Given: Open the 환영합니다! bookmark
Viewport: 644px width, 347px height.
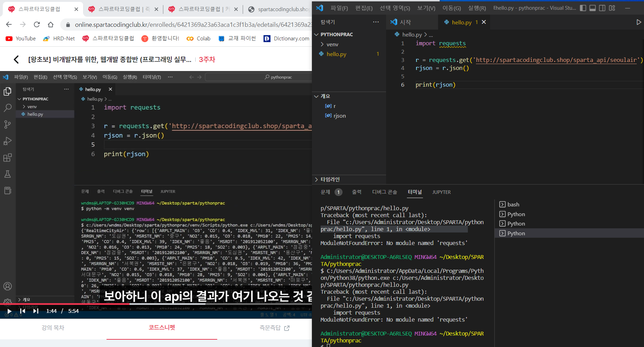Looking at the screenshot, I should (160, 39).
